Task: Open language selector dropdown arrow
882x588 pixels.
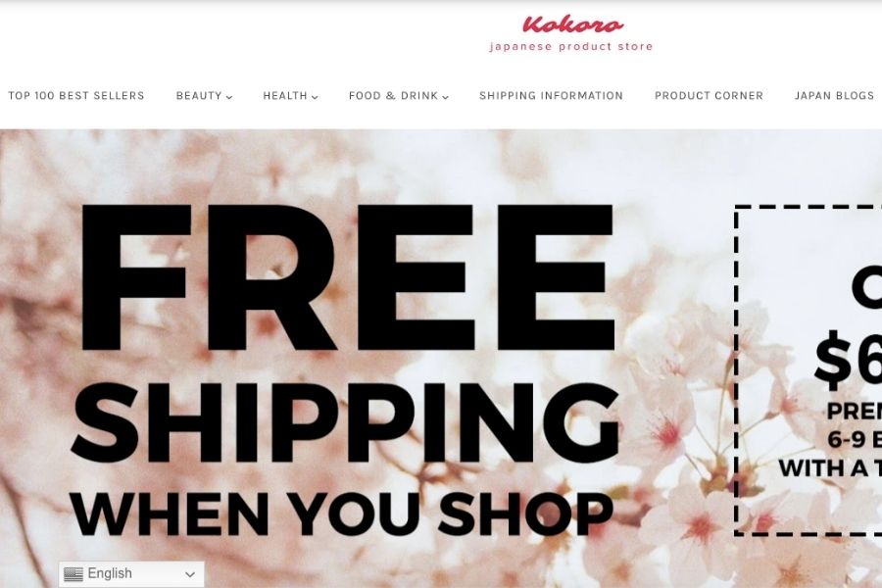Action: coord(189,574)
